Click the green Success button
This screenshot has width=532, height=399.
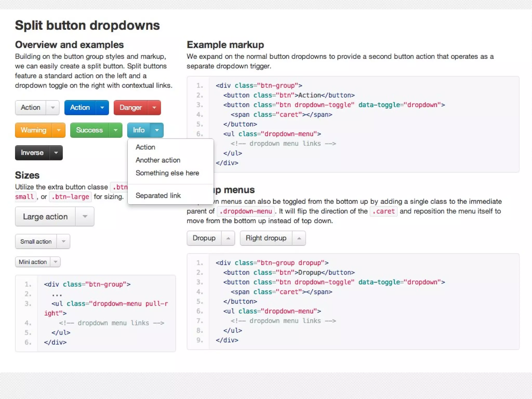coord(89,130)
